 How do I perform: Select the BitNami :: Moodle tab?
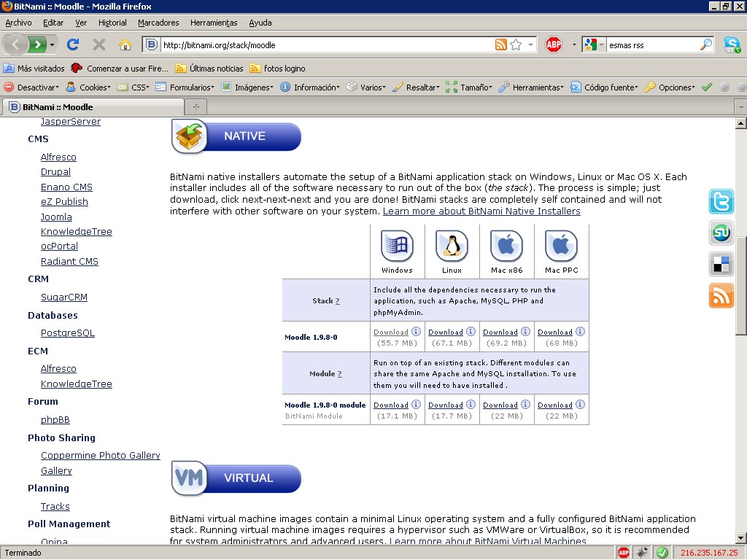93,106
